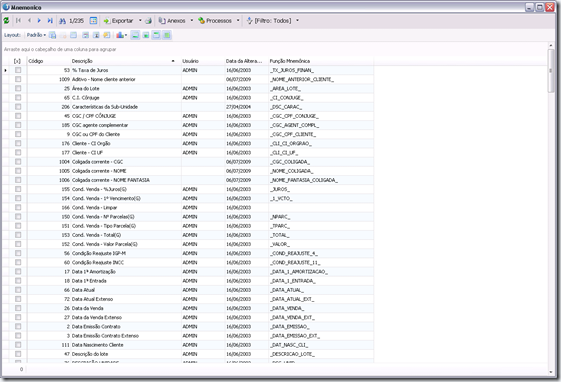Click the bar chart icon
The height and width of the screenshot is (382, 561).
click(x=120, y=35)
